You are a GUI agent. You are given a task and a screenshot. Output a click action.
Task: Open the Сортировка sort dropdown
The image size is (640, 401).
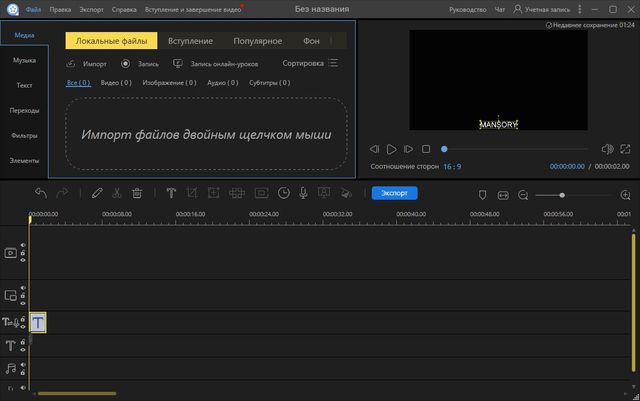point(310,63)
